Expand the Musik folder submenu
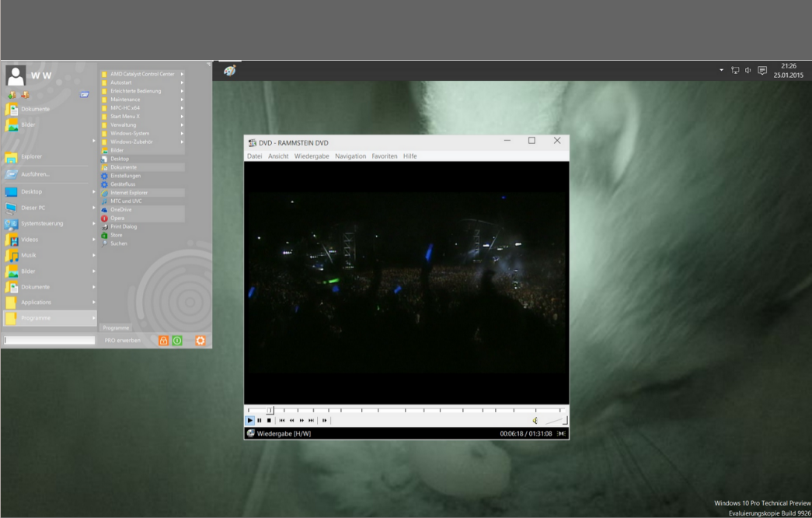The height and width of the screenshot is (518, 812). click(x=94, y=255)
